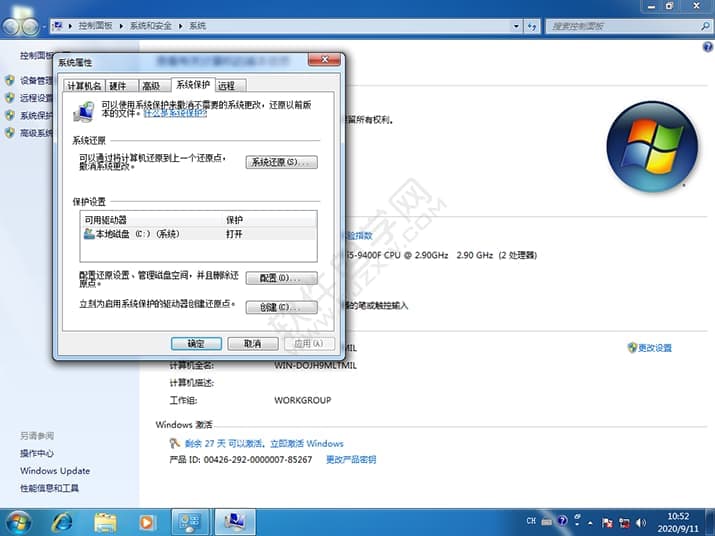This screenshot has width=715, height=536.
Task: Open the address bar history dropdown
Action: click(517, 25)
